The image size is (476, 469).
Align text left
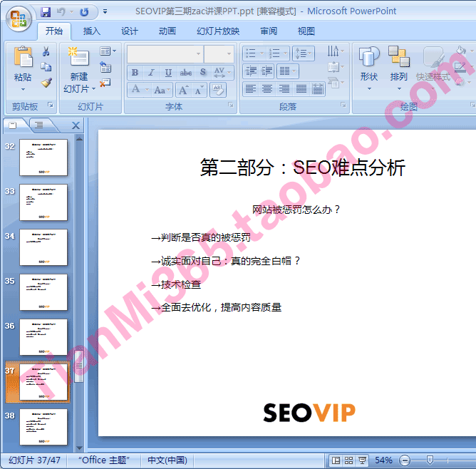tap(251, 89)
